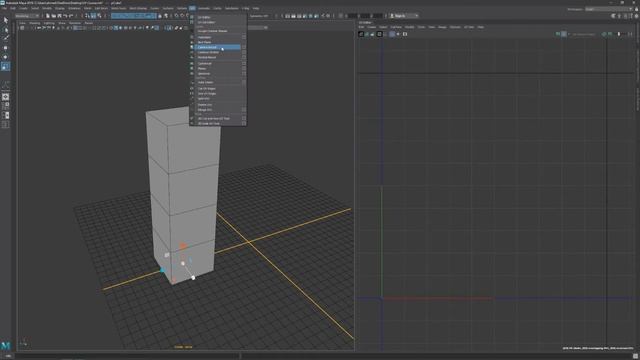Viewport: 640px width, 360px height.
Task: Open the viewport Lighting menu
Action: click(49, 23)
